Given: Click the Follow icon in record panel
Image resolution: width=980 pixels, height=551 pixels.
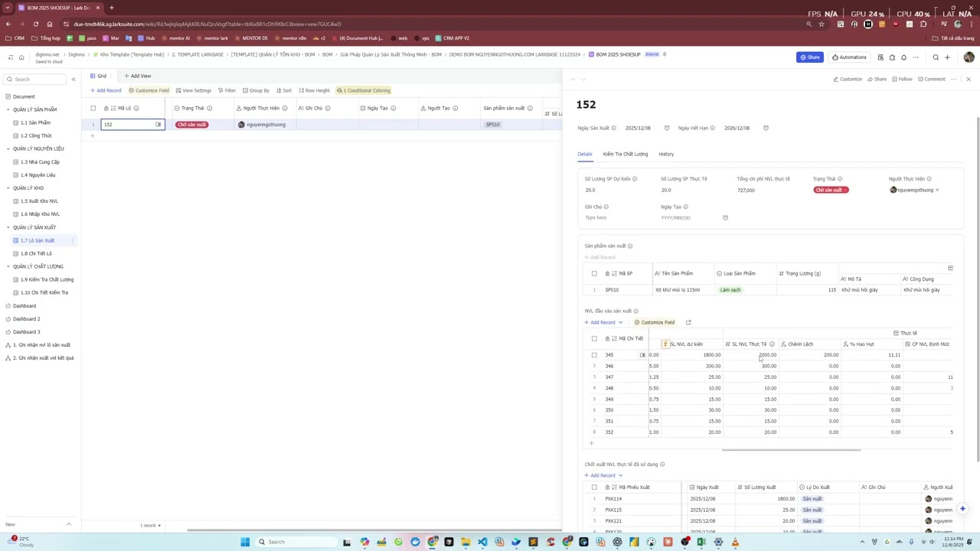Looking at the screenshot, I should [902, 80].
